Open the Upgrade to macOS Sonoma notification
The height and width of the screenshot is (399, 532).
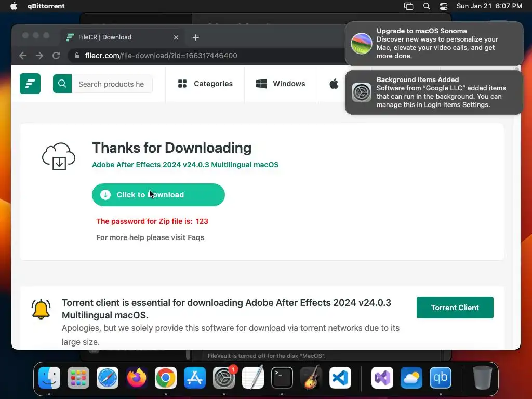[434, 44]
